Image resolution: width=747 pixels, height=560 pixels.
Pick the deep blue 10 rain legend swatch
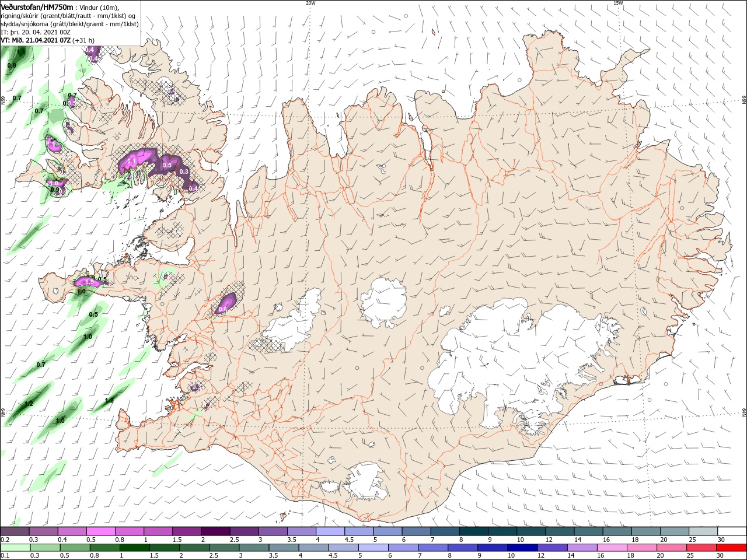[523, 548]
